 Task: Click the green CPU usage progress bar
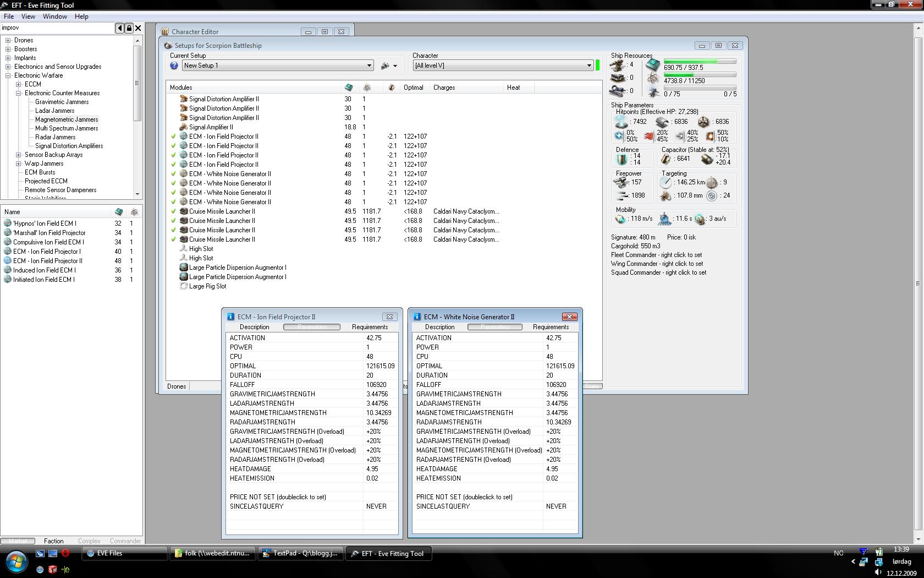(700, 62)
